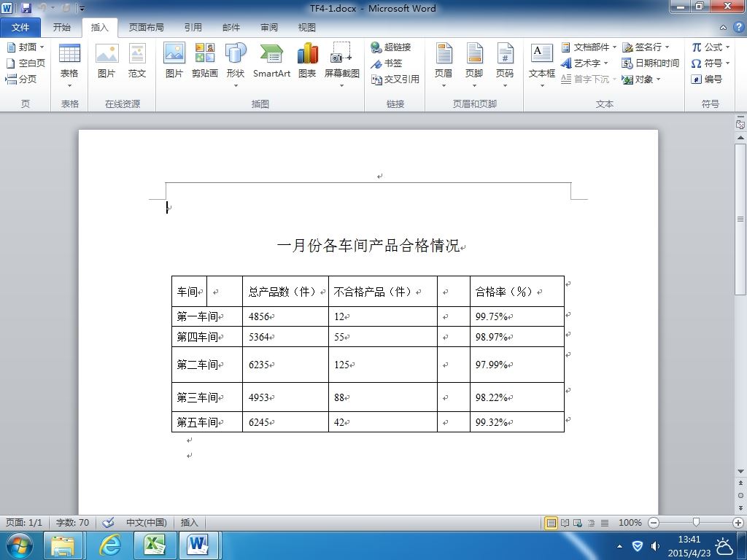Click the word count 字数: 70
747x560 pixels.
[72, 522]
